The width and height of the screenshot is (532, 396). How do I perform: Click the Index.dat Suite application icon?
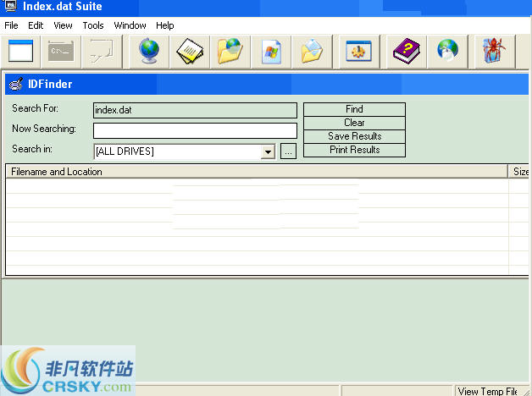coord(10,6)
